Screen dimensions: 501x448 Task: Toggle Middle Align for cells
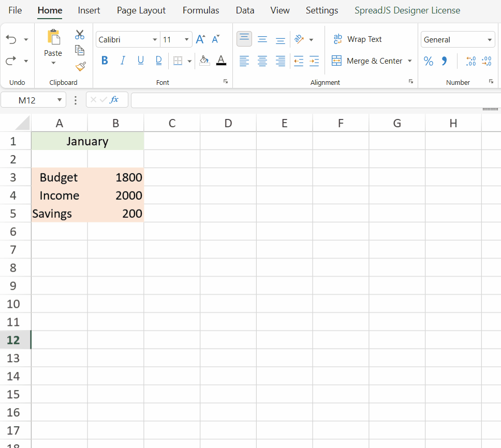point(262,39)
